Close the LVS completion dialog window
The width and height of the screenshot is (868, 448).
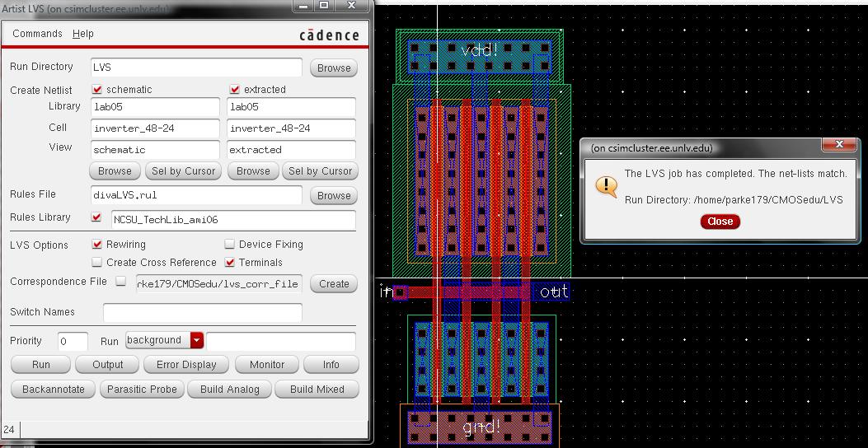click(x=839, y=145)
